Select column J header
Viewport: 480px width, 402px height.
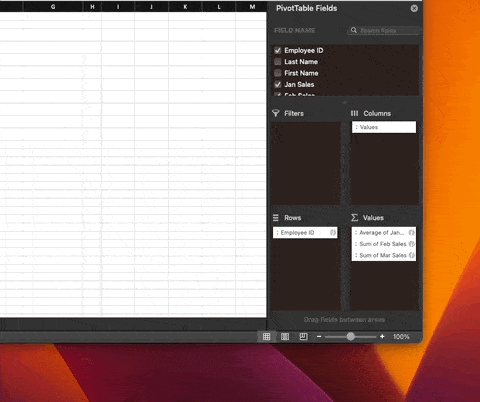pyautogui.click(x=152, y=6)
